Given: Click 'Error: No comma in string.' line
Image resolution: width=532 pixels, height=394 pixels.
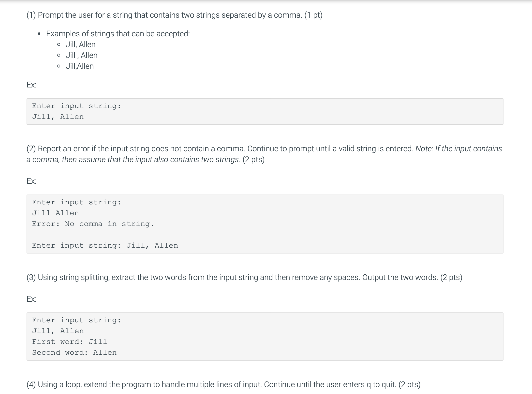Looking at the screenshot, I should coord(93,224).
